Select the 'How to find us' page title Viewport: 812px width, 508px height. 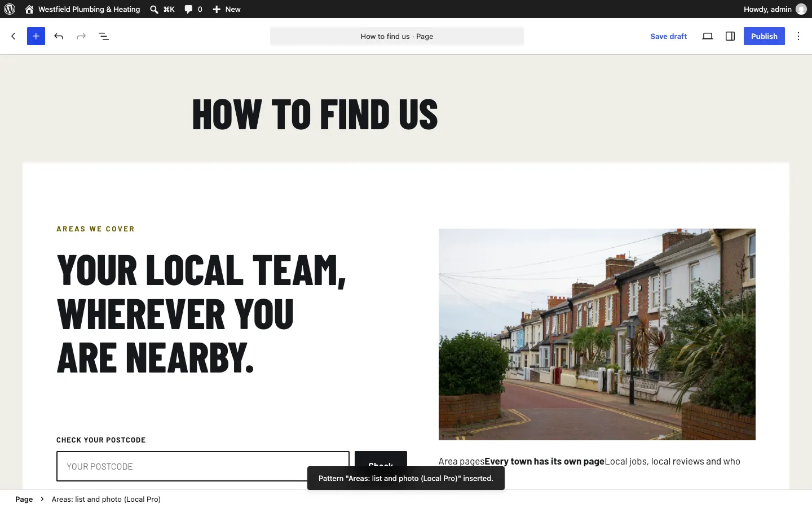[315, 114]
